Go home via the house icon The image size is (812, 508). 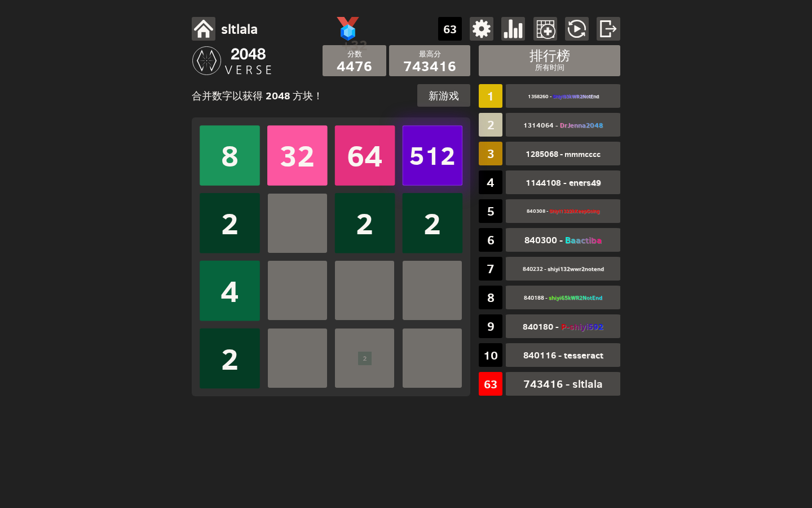pyautogui.click(x=204, y=29)
